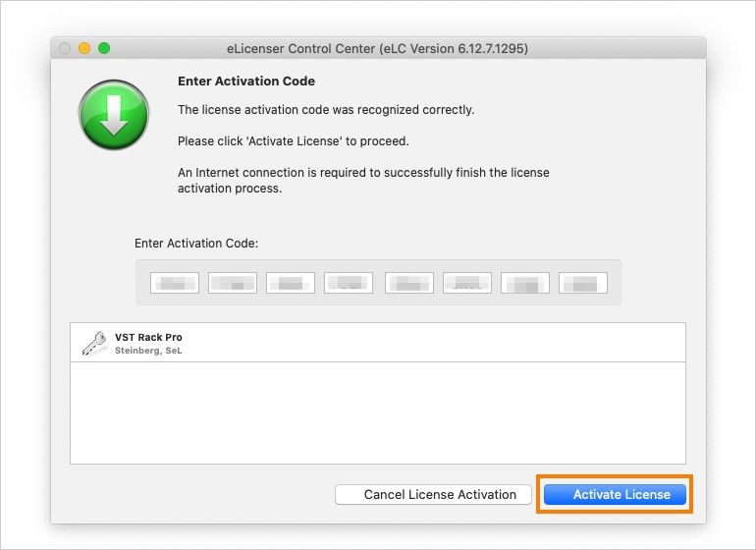
Task: Focus the second activation code field
Action: tap(233, 283)
